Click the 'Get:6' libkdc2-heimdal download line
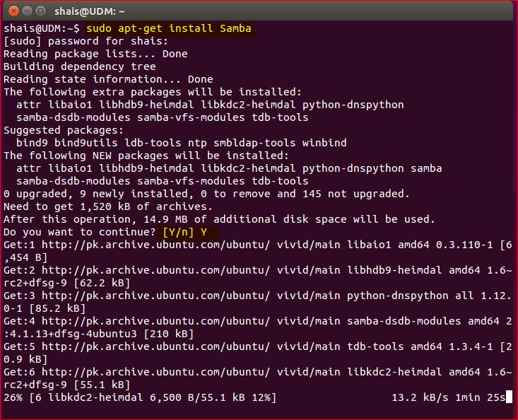Image resolution: width=518 pixels, height=420 pixels. 258,372
